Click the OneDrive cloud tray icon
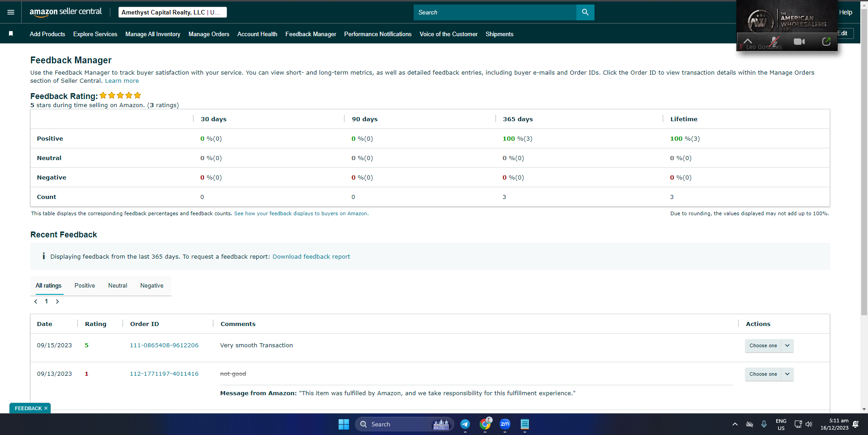 click(x=750, y=424)
